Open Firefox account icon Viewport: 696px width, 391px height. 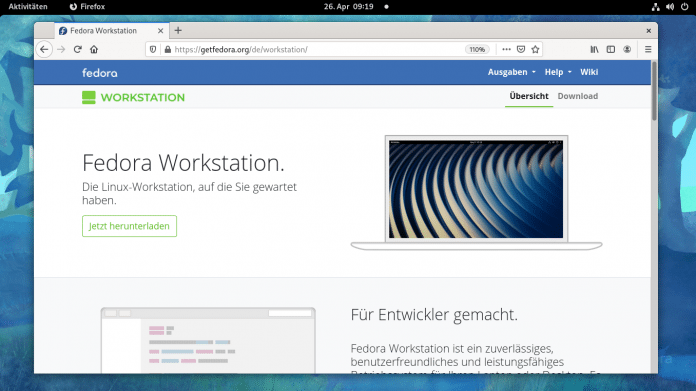[x=627, y=49]
